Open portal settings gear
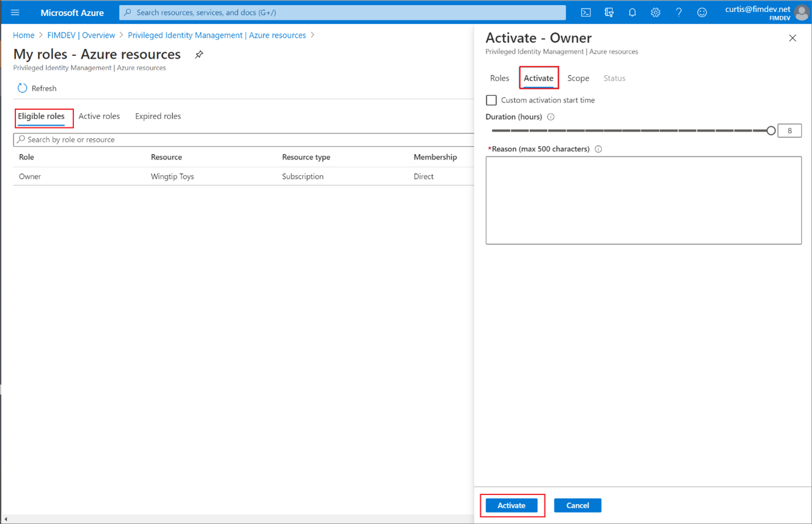The width and height of the screenshot is (812, 524). pos(655,13)
